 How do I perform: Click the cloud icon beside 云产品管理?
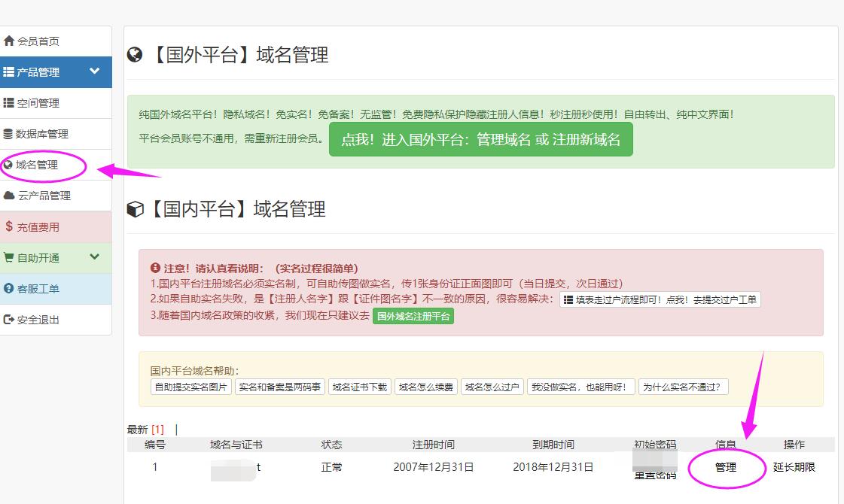(x=9, y=196)
